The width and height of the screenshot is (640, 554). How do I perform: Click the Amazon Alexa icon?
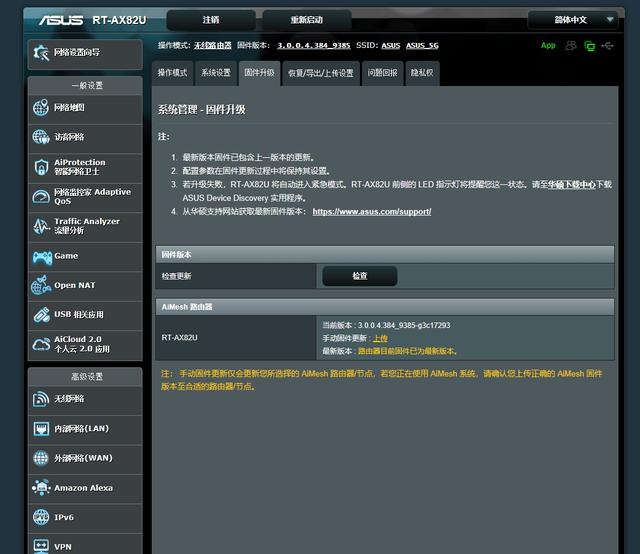[41, 487]
